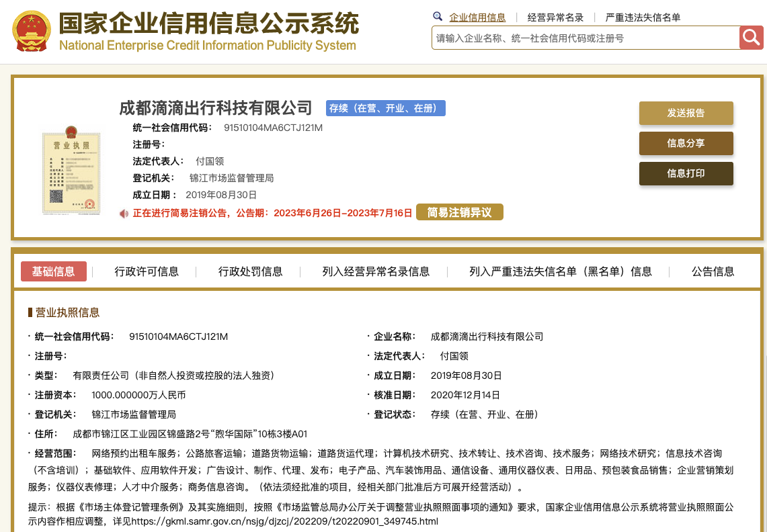Screen dimensions: 767x532
Task: Click the QR code on the business license image
Action: (56, 196)
